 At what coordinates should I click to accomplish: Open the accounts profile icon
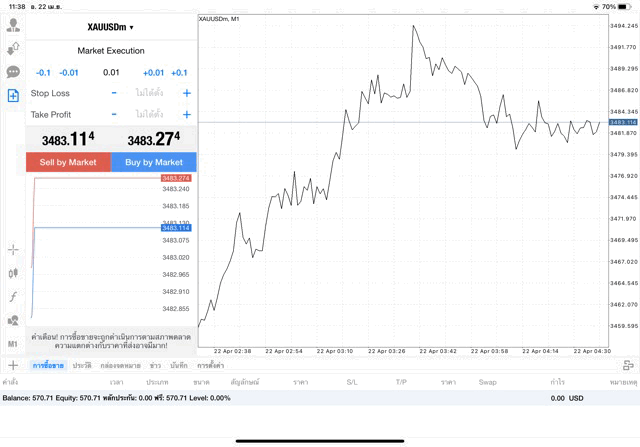click(x=13, y=25)
